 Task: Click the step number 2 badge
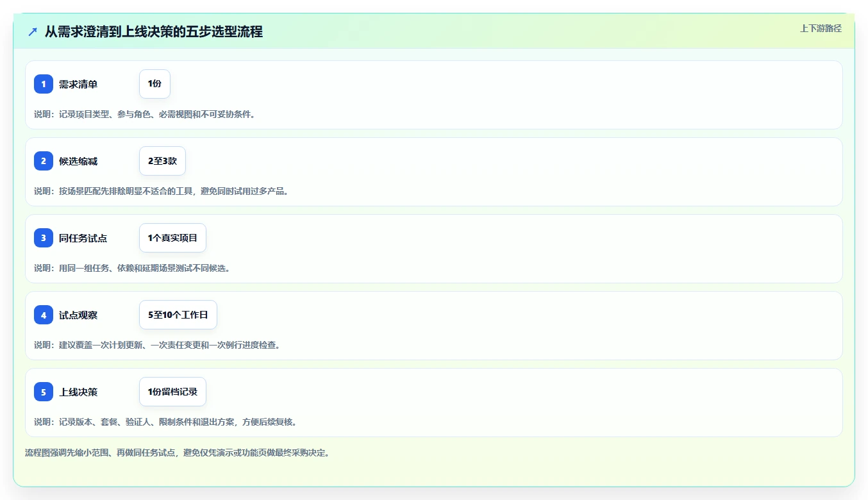click(x=44, y=161)
